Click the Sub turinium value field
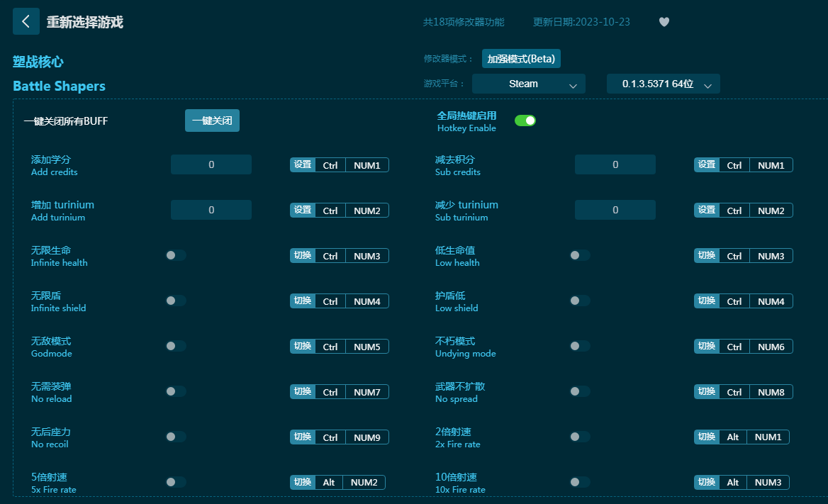Viewport: 828px width, 504px height. click(615, 210)
